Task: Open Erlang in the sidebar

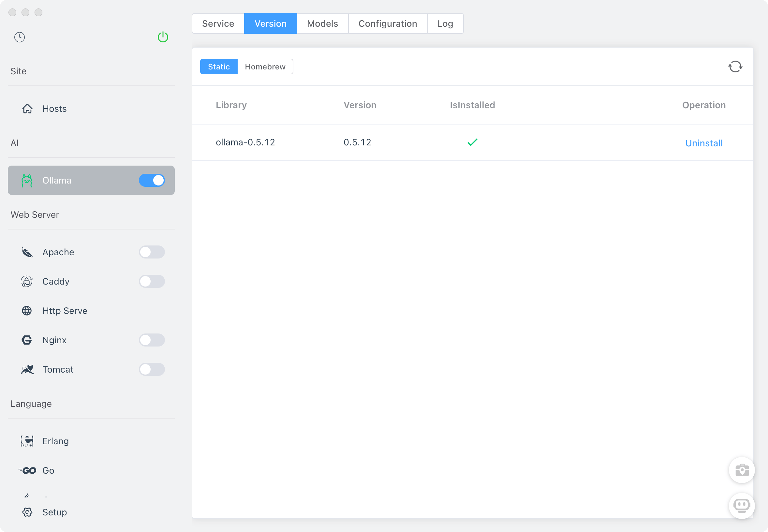Action: pos(91,441)
